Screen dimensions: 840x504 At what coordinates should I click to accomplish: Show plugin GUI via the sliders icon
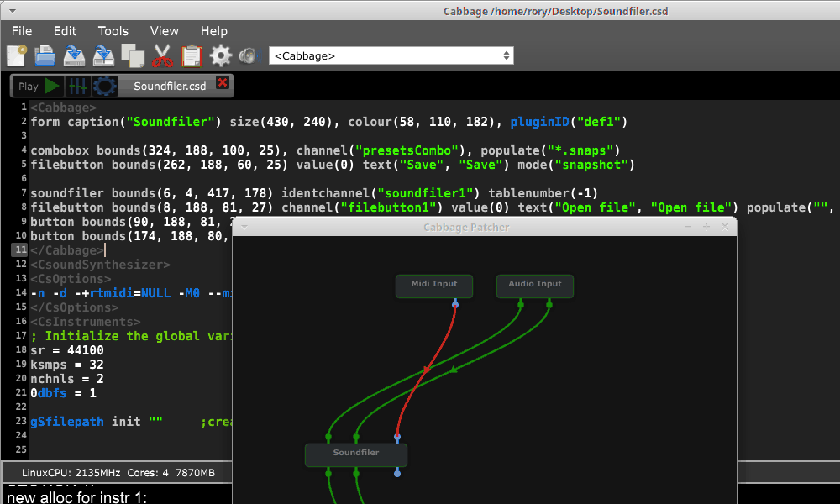point(78,86)
